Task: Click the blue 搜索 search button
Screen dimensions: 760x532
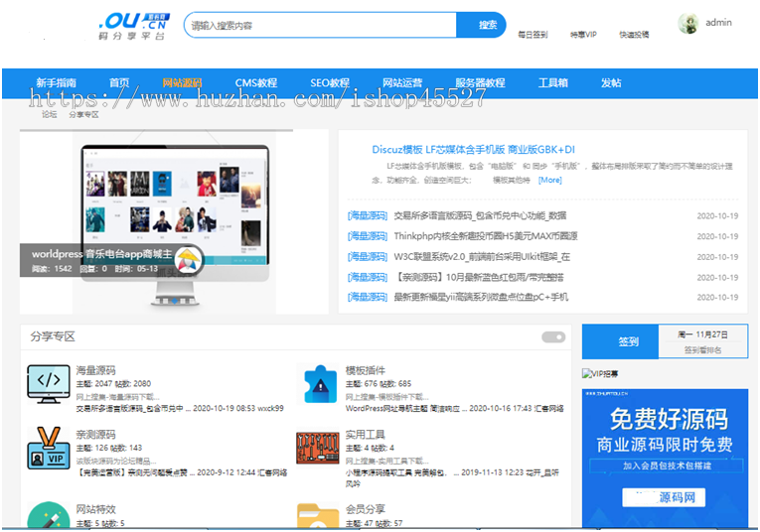Action: tap(481, 25)
